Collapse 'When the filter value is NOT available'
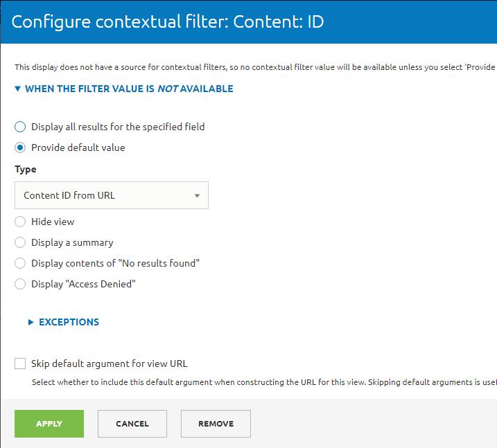 124,89
